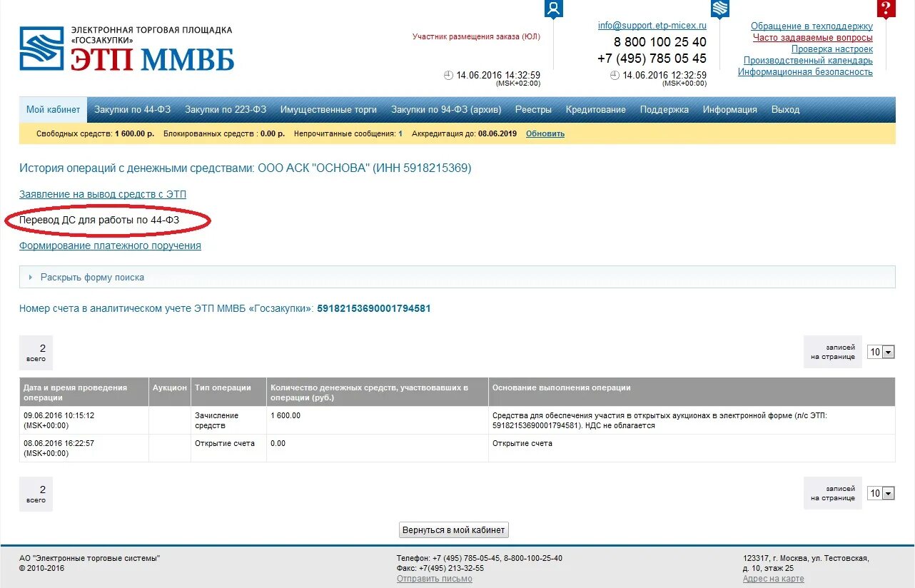Screen dimensions: 915x588
Task: Click Участник размещения заказа (ЮЛ) label
Action: 476,36
